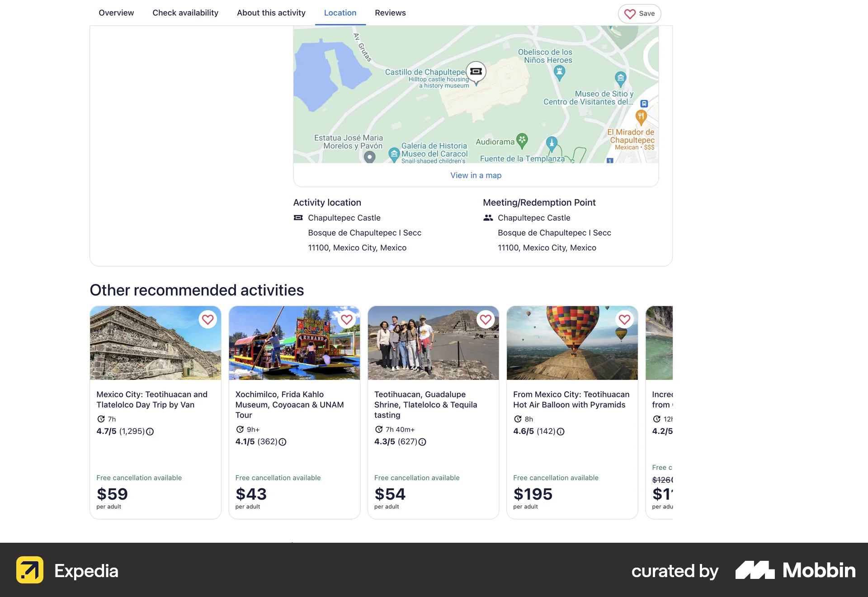868x597 pixels.
Task: Open the Check availability tab
Action: coord(185,13)
